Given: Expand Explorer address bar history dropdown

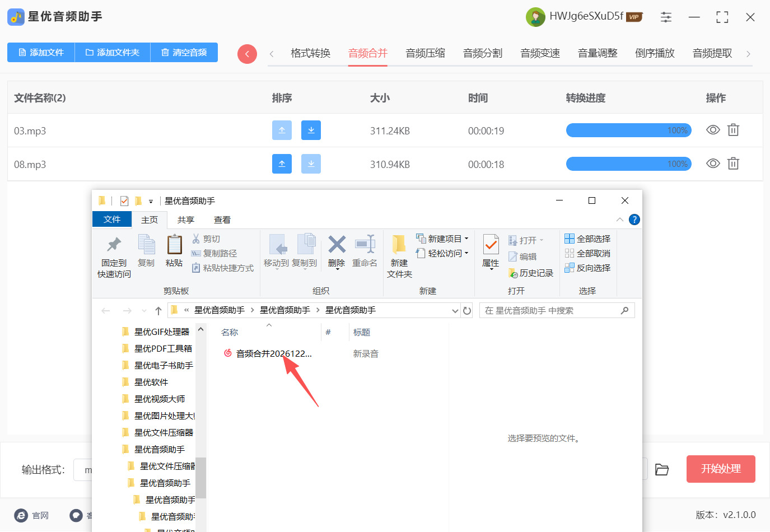Looking at the screenshot, I should click(x=455, y=311).
